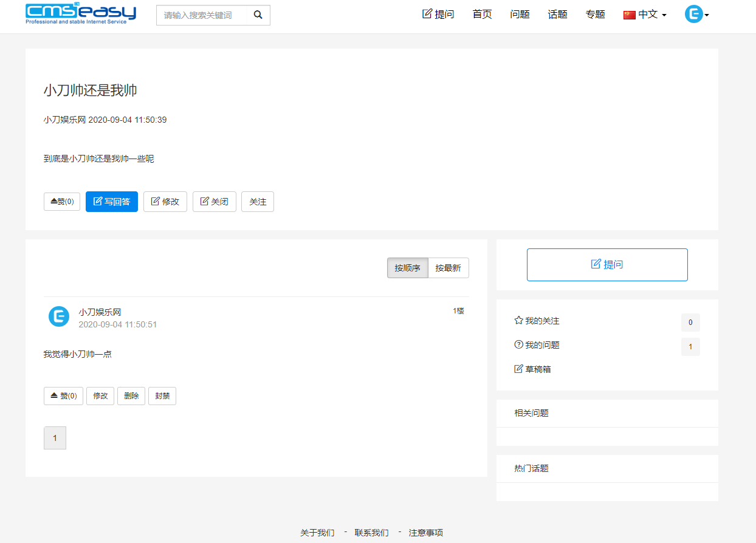Image resolution: width=756 pixels, height=543 pixels.
Task: Sort answers by 按最新
Action: [448, 268]
